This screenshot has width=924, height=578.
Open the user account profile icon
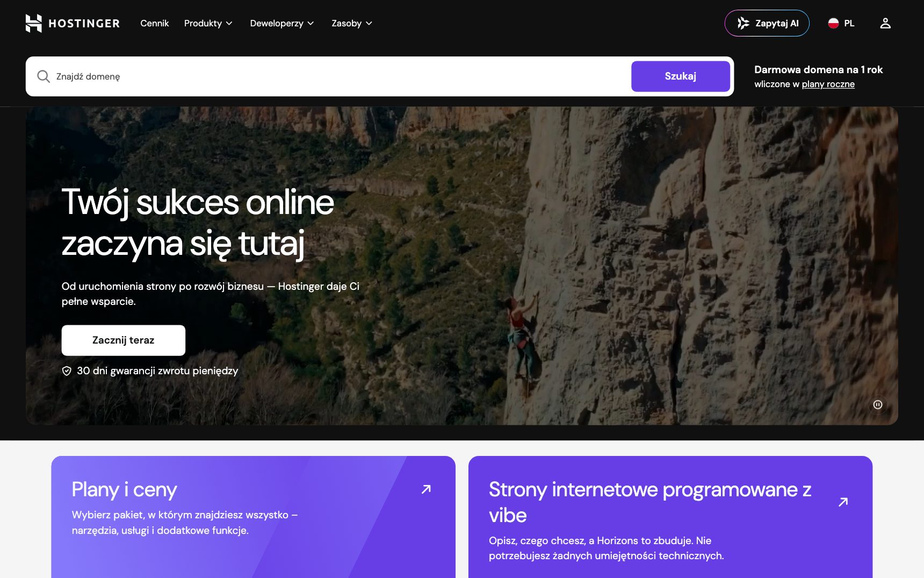click(x=885, y=23)
